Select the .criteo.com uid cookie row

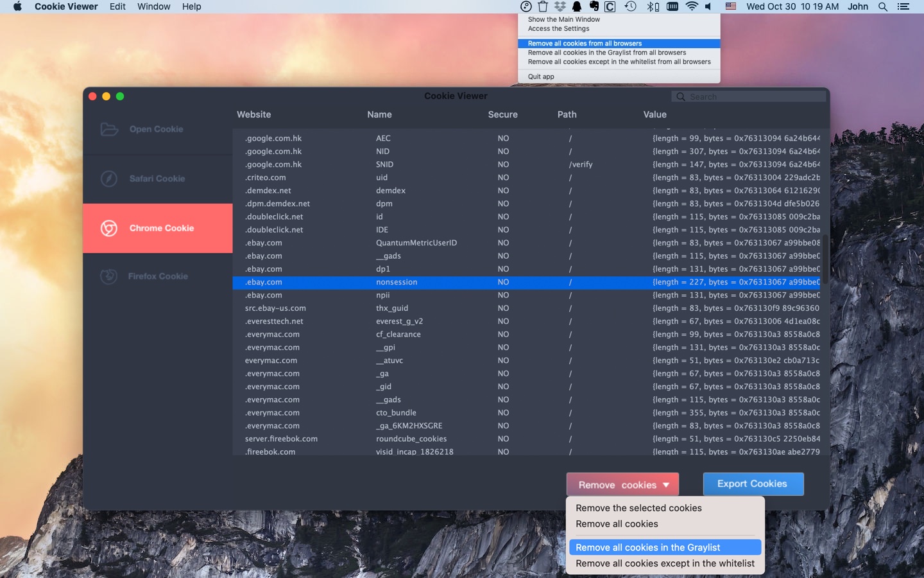point(527,177)
